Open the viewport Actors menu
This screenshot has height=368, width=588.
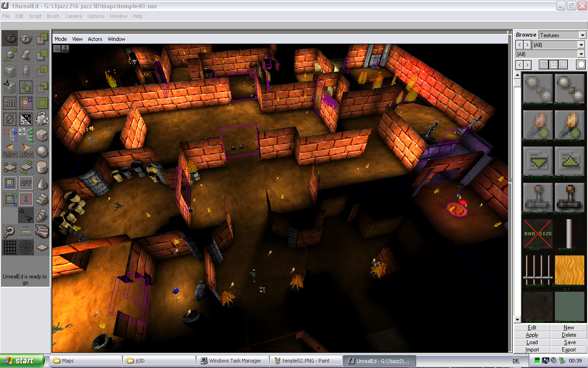(x=95, y=39)
